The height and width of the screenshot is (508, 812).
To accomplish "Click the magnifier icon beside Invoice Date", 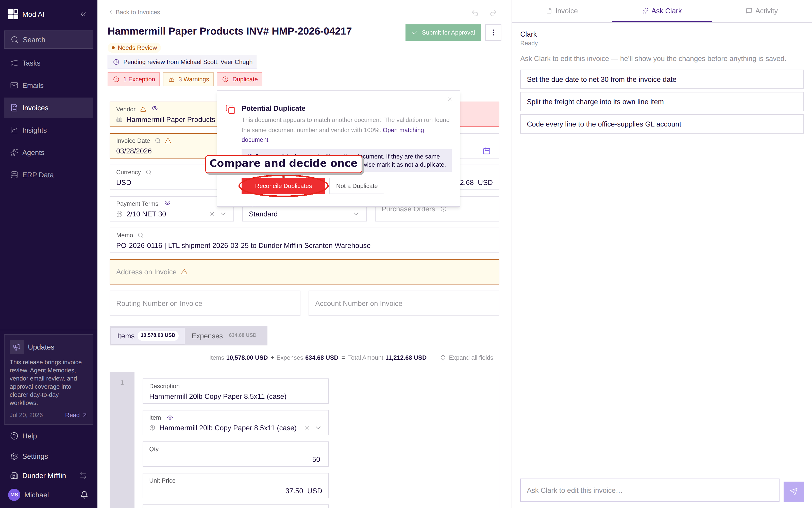I will (x=158, y=141).
